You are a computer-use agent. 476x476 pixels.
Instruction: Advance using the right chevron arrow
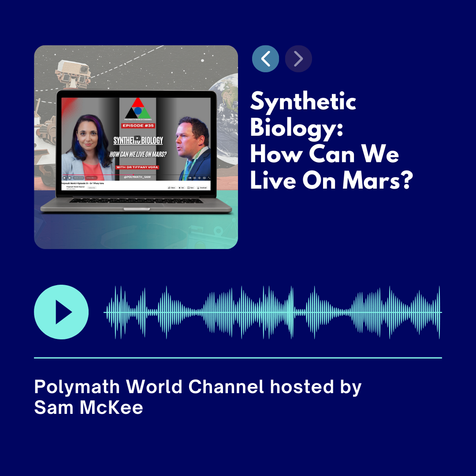tap(298, 59)
